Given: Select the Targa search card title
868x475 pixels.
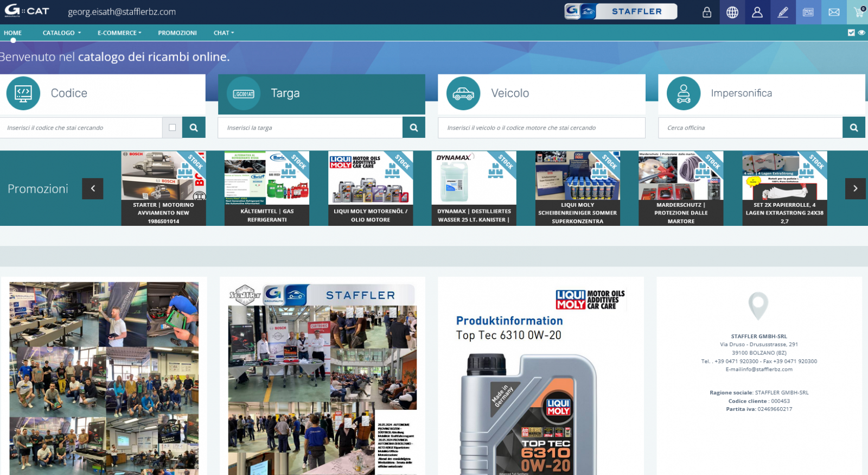Looking at the screenshot, I should tap(285, 93).
